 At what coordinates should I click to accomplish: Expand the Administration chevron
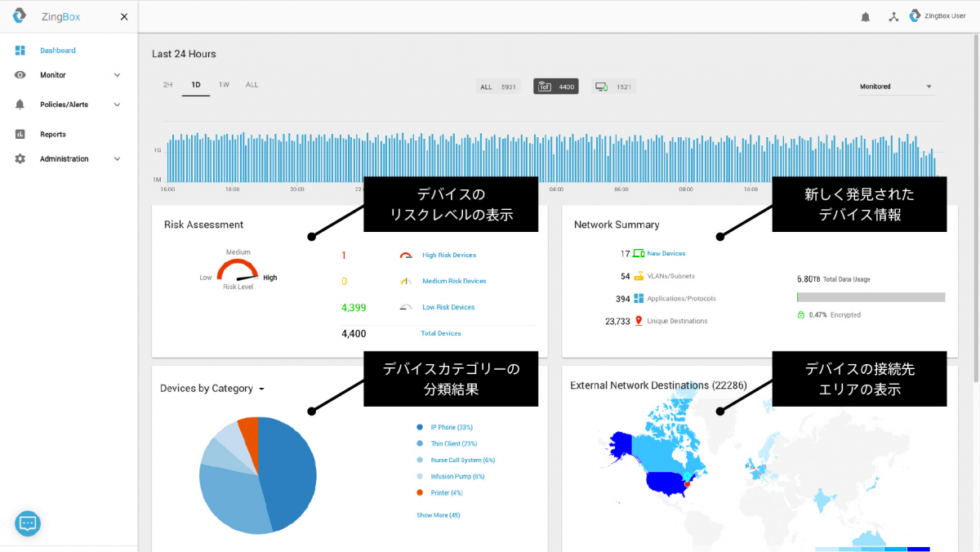pos(117,158)
